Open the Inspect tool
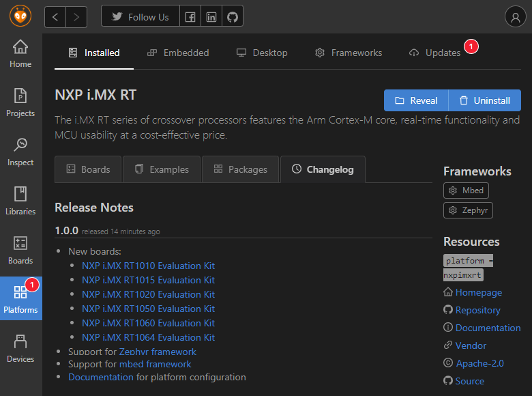Screen dimensions: 532x396 (x=20, y=152)
